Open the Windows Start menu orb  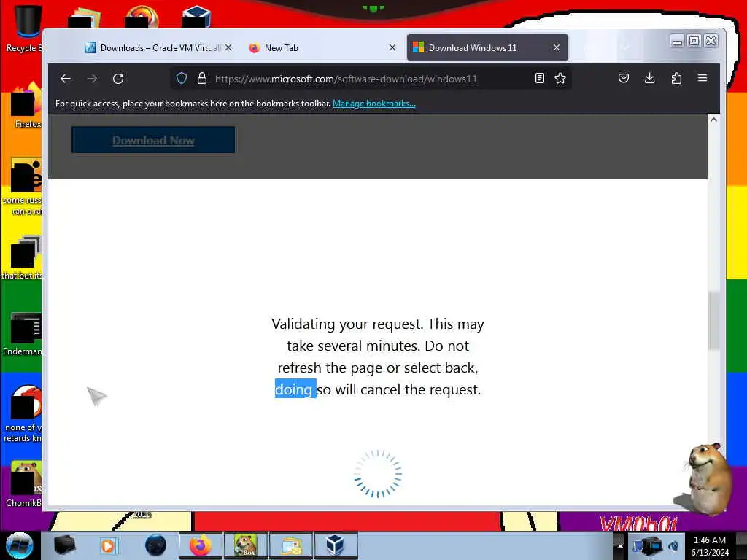[x=19, y=545]
